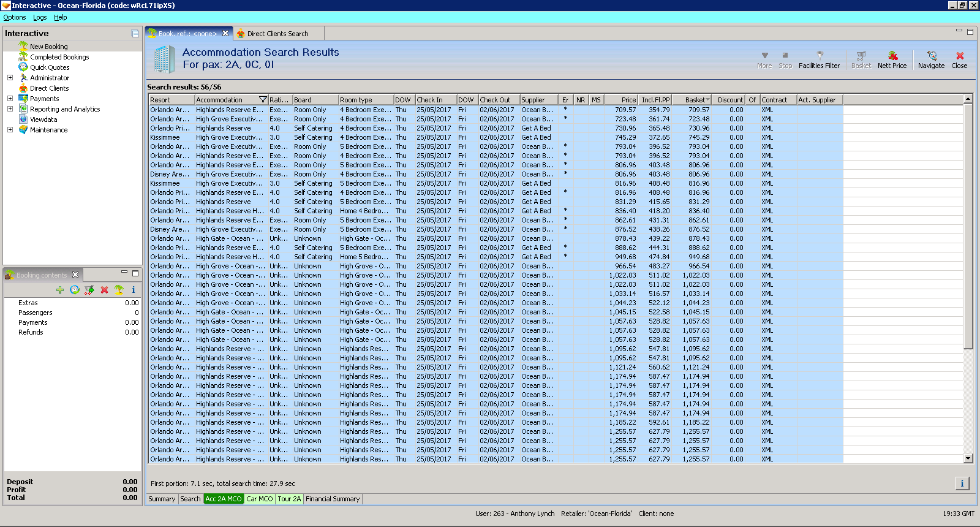Click the More results arrow icon
The image size is (980, 527).
click(764, 60)
